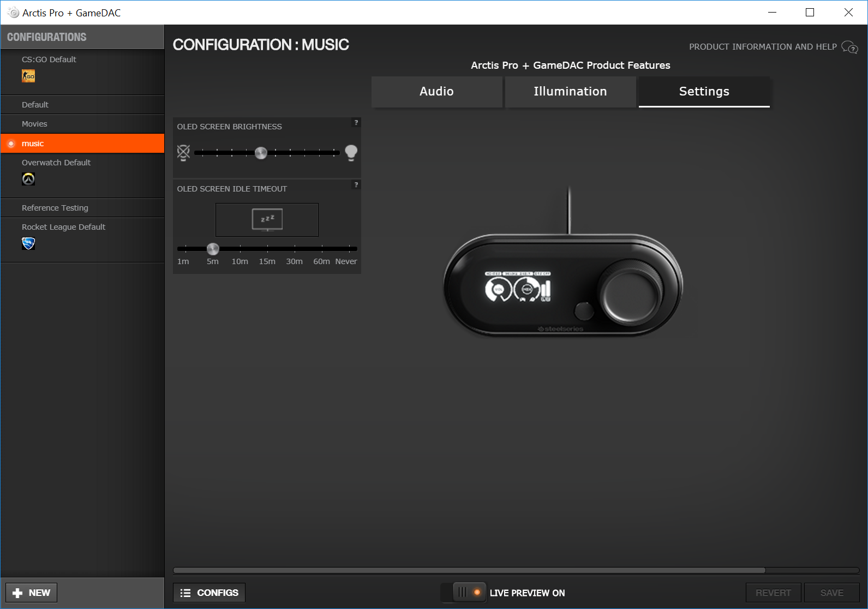Click the CONFIGS button
Image resolution: width=868 pixels, height=609 pixels.
[209, 593]
